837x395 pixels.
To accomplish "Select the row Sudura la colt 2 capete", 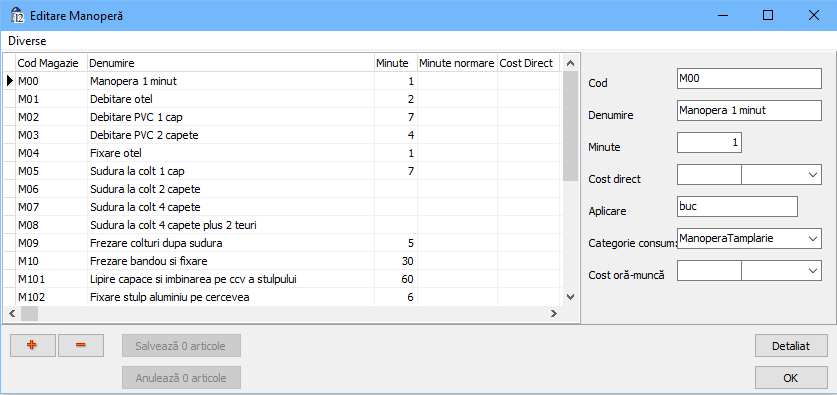I will point(282,189).
